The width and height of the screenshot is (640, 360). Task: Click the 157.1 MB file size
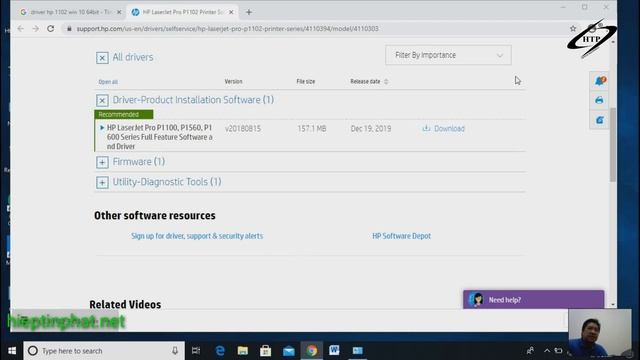(312, 129)
